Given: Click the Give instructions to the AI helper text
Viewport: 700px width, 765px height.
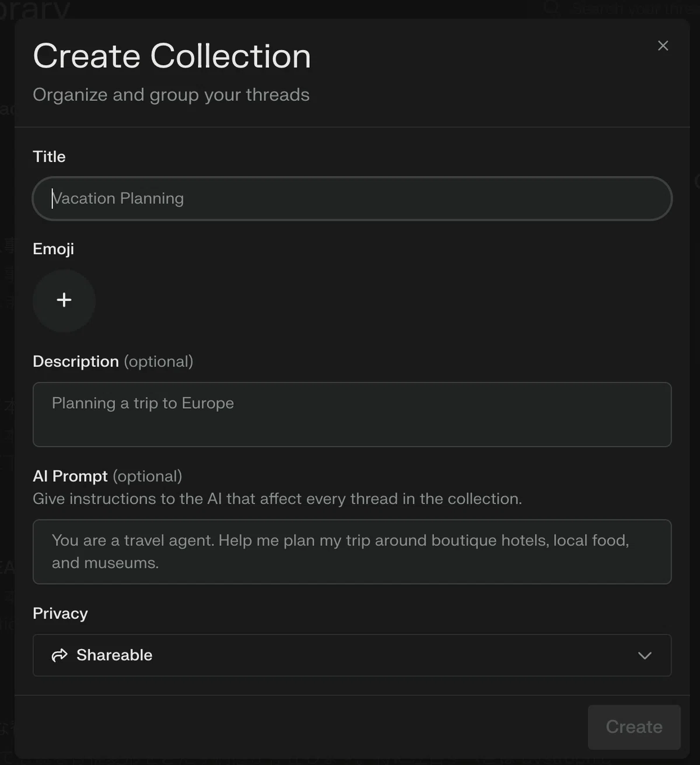Looking at the screenshot, I should (277, 499).
